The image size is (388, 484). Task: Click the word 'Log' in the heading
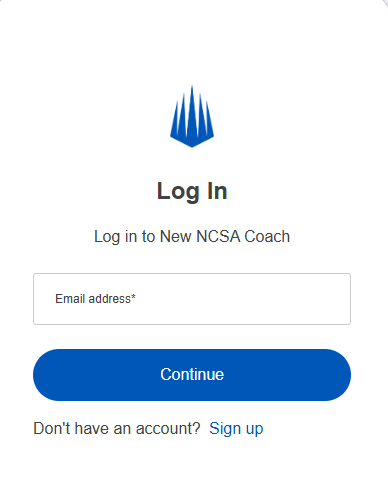(x=178, y=192)
